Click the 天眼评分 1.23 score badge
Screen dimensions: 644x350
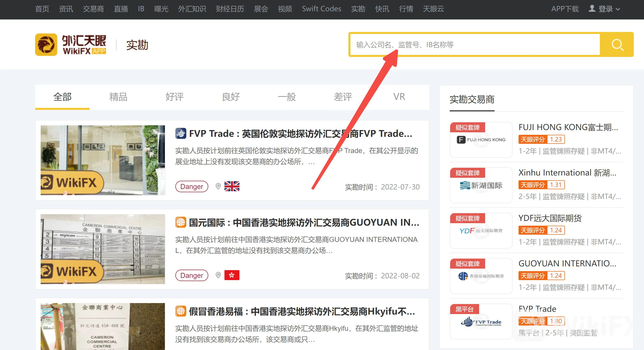pos(541,139)
